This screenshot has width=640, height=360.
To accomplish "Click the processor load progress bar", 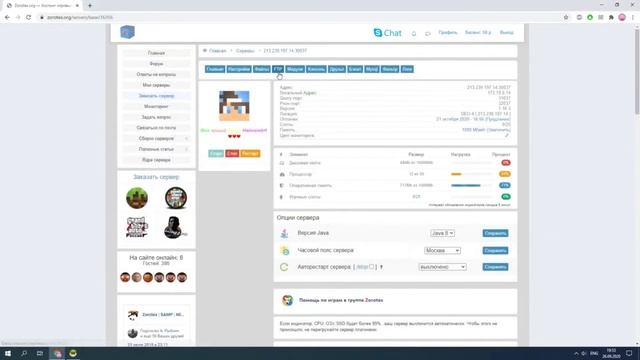I will click(471, 174).
